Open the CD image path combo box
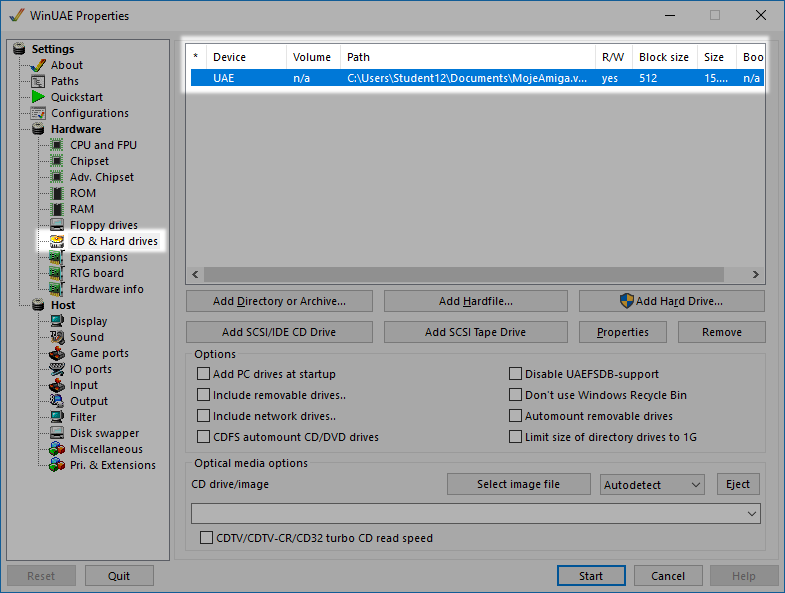This screenshot has height=593, width=785. coord(476,514)
